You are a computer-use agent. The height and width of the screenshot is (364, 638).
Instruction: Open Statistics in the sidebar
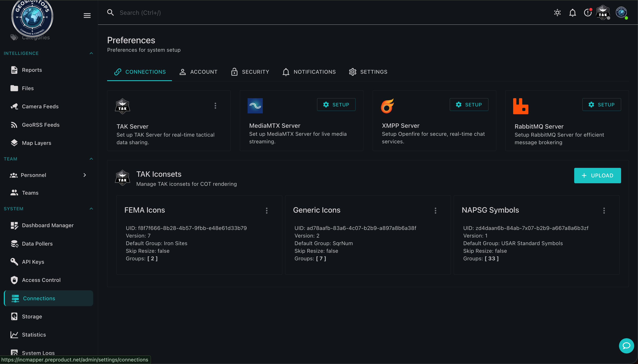click(49, 335)
